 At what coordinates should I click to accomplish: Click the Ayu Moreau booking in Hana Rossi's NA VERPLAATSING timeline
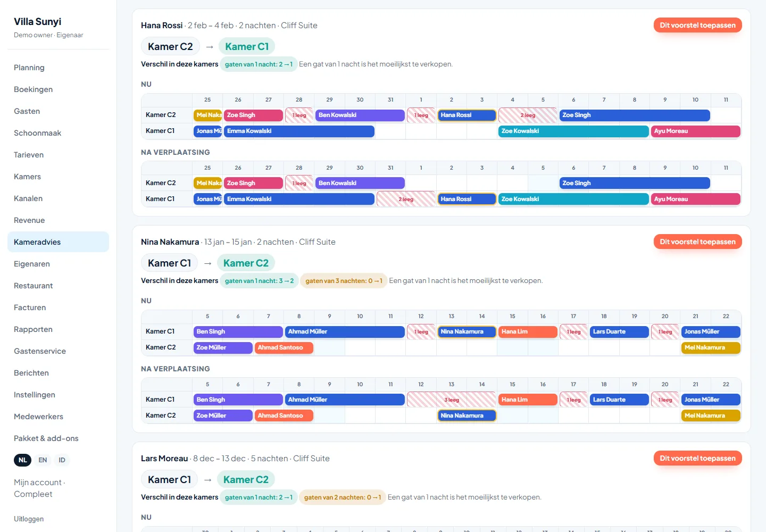coord(695,199)
